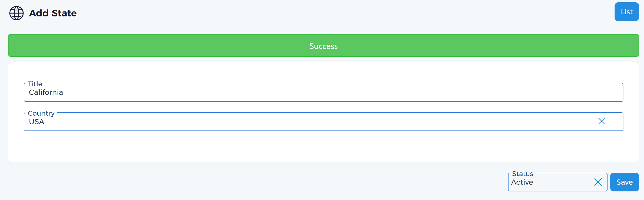Click the Add State heading

point(52,13)
